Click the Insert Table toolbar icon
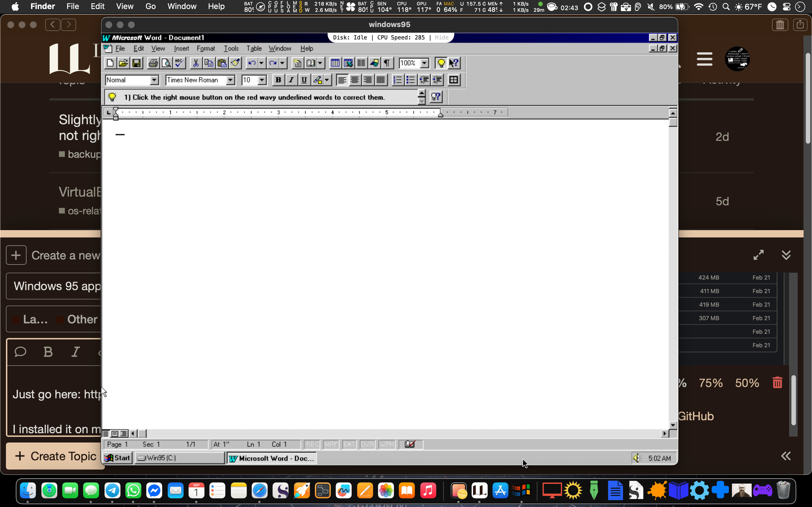The image size is (812, 507). pyautogui.click(x=335, y=63)
